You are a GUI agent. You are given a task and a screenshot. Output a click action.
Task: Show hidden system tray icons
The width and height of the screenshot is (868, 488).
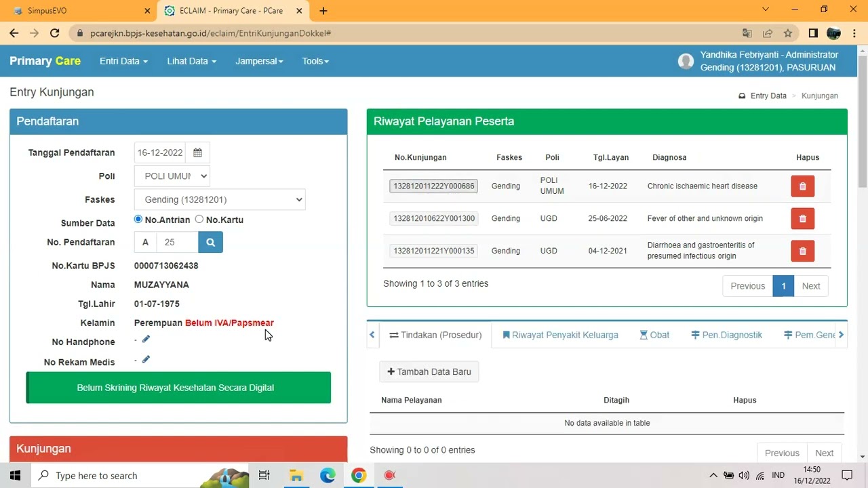click(x=713, y=475)
